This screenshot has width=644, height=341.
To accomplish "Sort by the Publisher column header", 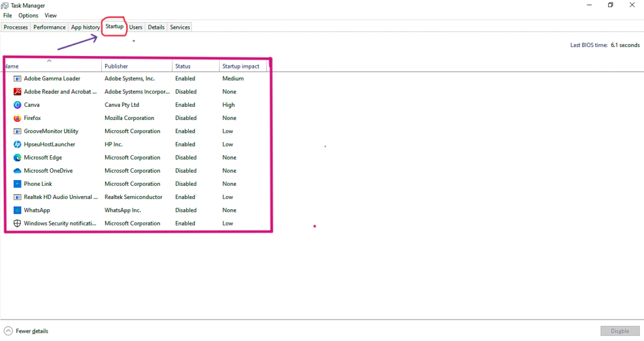I will 136,66.
